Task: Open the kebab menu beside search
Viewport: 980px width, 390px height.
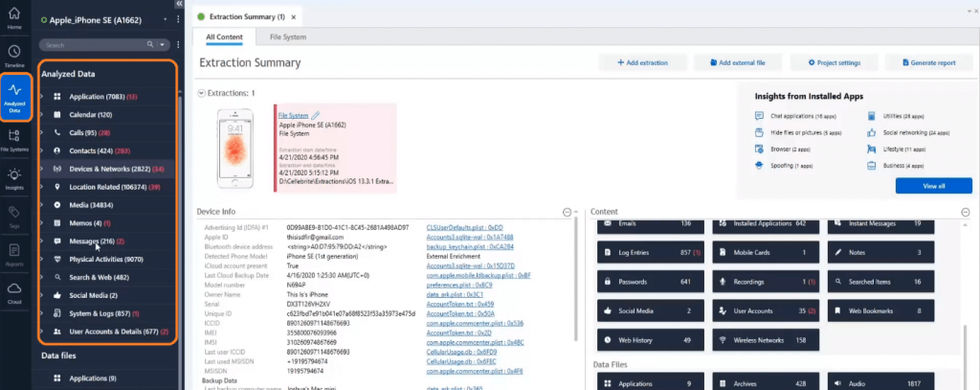Action: pos(178,44)
